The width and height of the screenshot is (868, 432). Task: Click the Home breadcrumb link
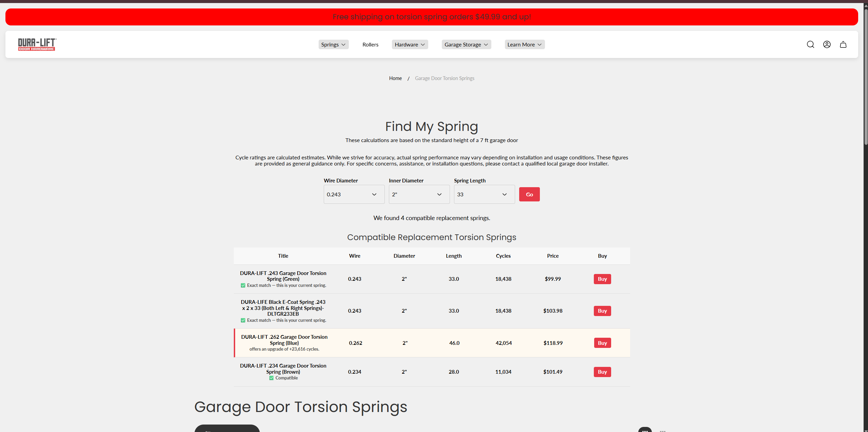click(x=395, y=78)
